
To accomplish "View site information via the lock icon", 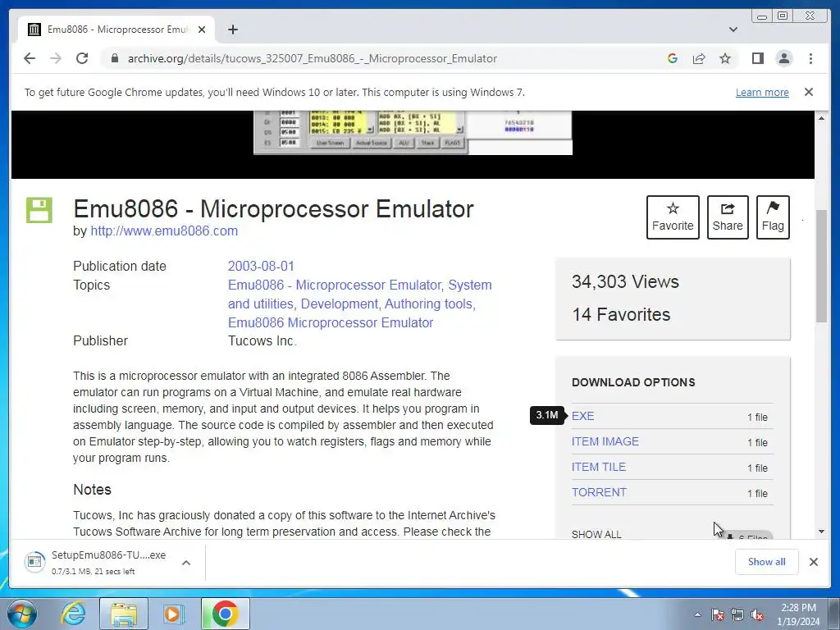I will point(114,58).
